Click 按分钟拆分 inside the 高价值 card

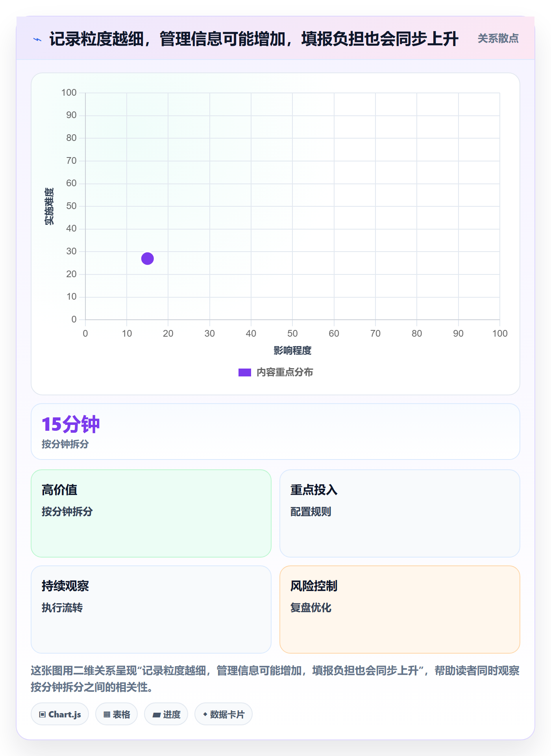[x=67, y=511]
